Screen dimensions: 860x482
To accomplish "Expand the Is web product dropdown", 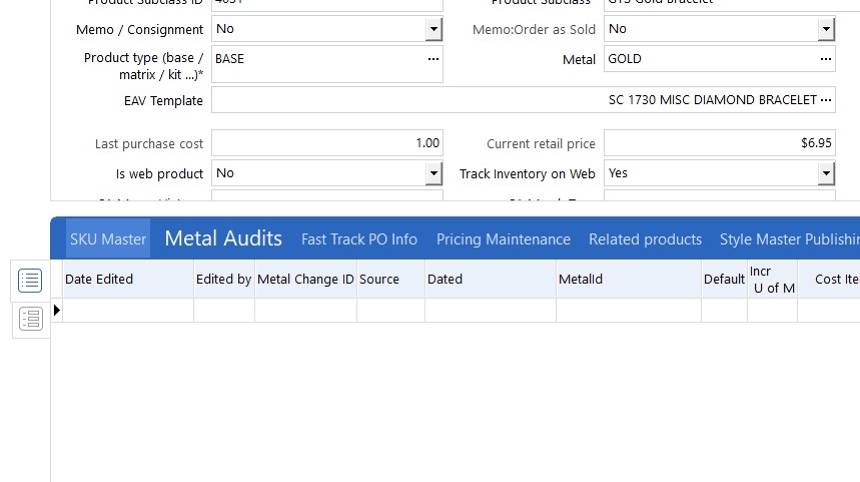I will [x=433, y=174].
